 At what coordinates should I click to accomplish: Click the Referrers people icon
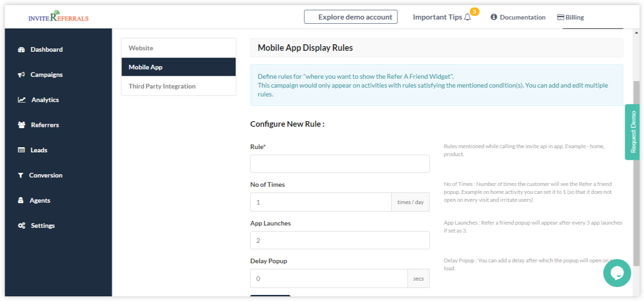pos(21,125)
